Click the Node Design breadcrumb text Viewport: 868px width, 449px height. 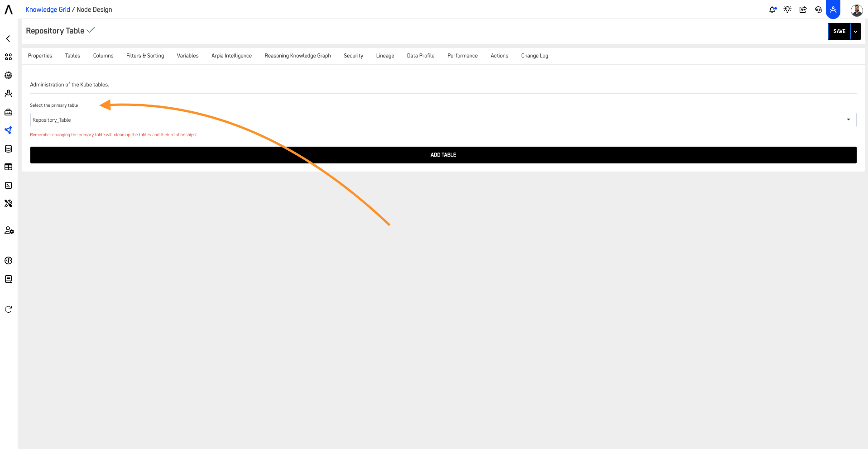tap(94, 10)
